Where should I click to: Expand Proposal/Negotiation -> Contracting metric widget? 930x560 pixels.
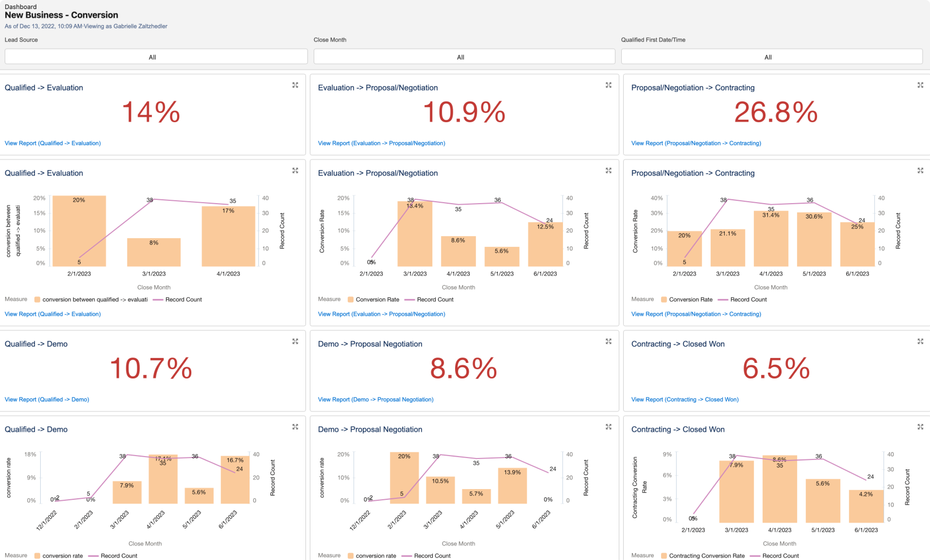coord(920,85)
